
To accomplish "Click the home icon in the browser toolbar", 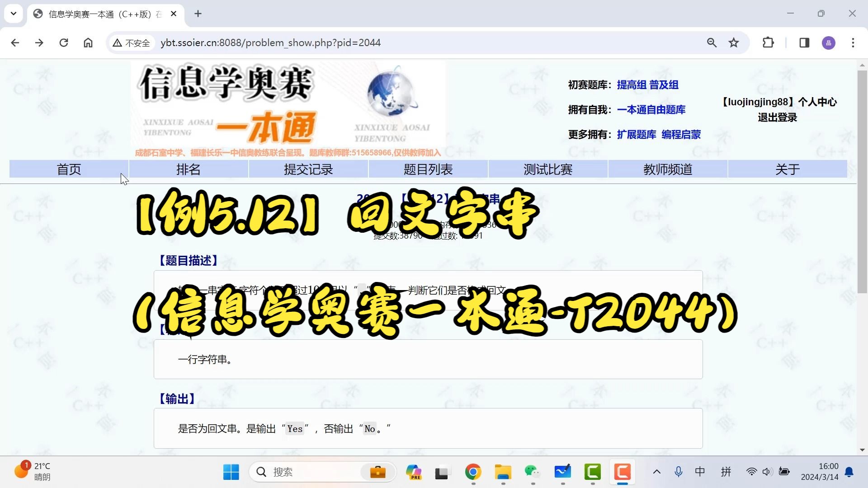I will (x=88, y=42).
